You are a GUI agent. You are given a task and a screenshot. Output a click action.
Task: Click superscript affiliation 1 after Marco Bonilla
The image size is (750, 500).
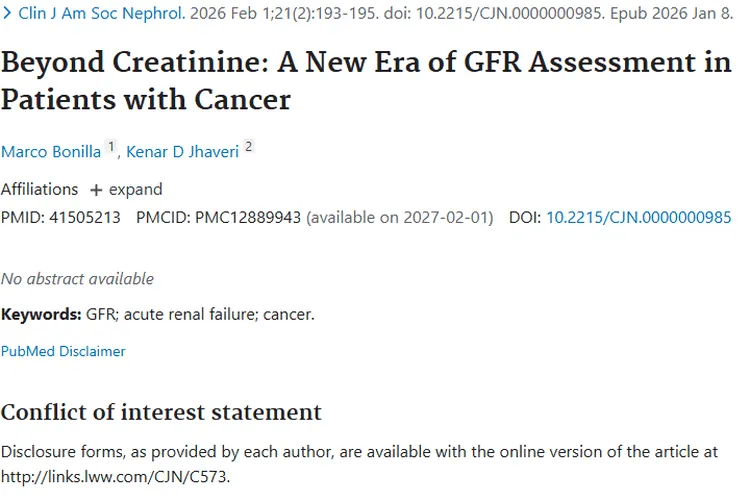[x=112, y=147]
